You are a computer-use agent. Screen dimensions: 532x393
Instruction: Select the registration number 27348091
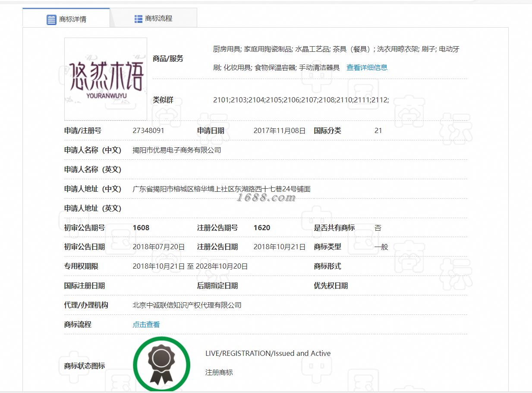point(148,130)
